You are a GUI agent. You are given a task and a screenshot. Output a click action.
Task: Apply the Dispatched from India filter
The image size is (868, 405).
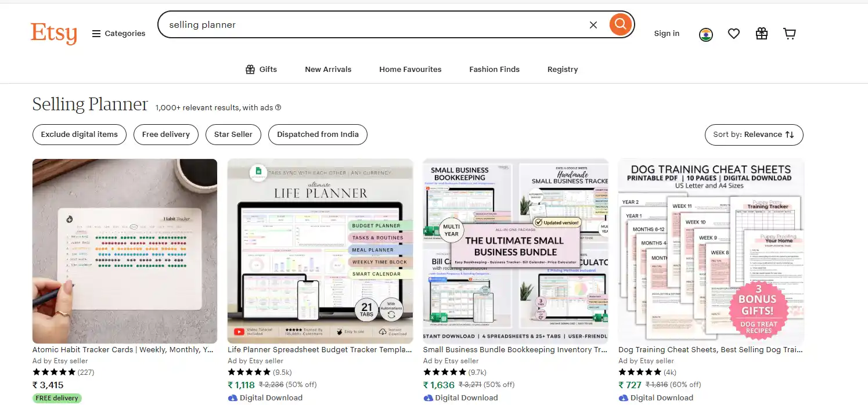[x=318, y=134]
